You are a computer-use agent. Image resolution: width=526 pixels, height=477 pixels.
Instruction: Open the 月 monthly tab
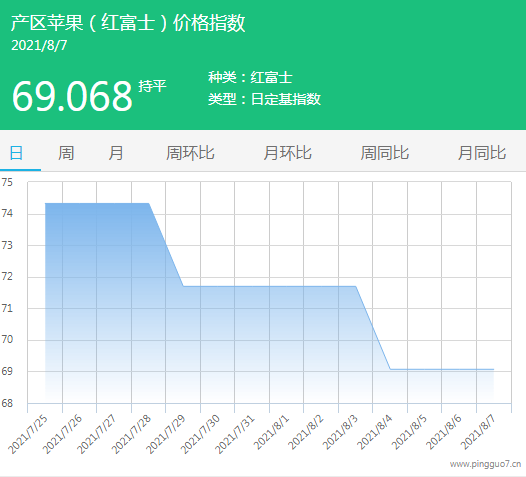click(116, 153)
